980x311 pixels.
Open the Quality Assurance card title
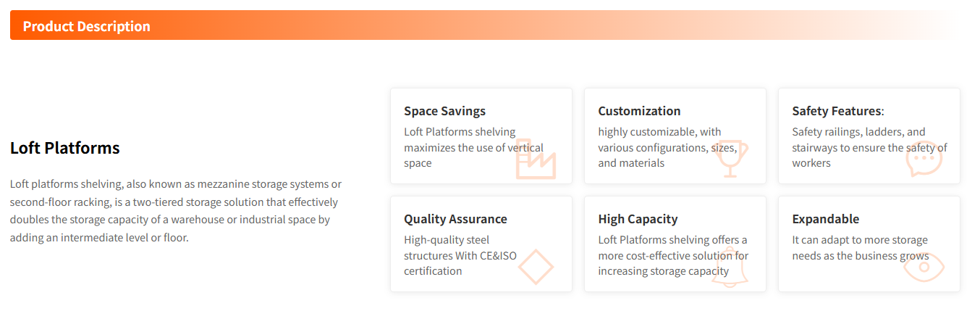(x=455, y=219)
